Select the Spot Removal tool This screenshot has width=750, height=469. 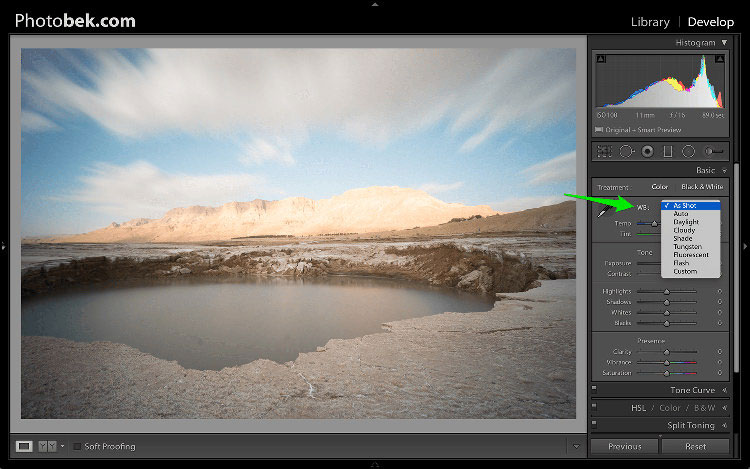pyautogui.click(x=626, y=151)
